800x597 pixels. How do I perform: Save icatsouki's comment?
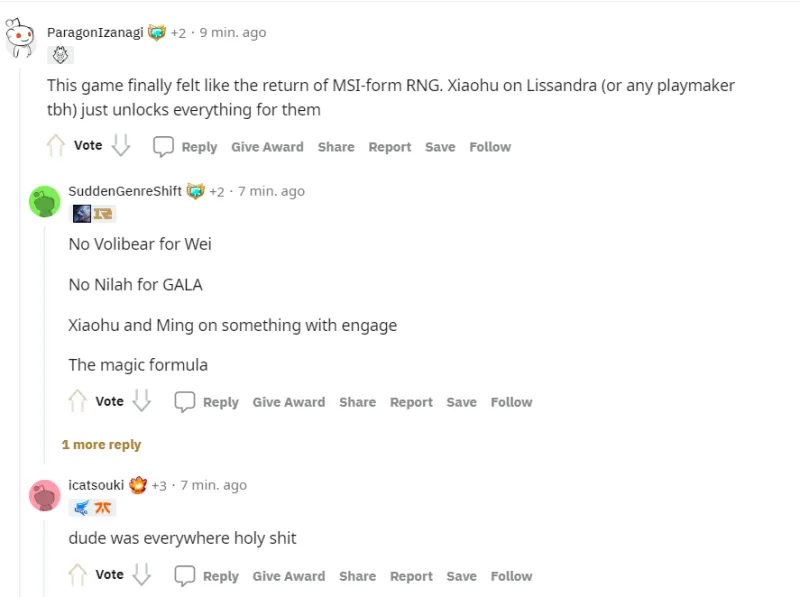[x=461, y=576]
